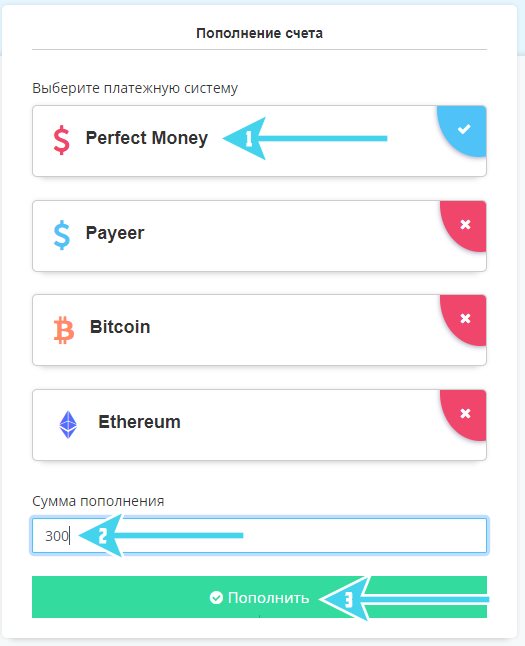Select Bitcoin payment system
Screen dimensions: 525x646
tap(259, 330)
